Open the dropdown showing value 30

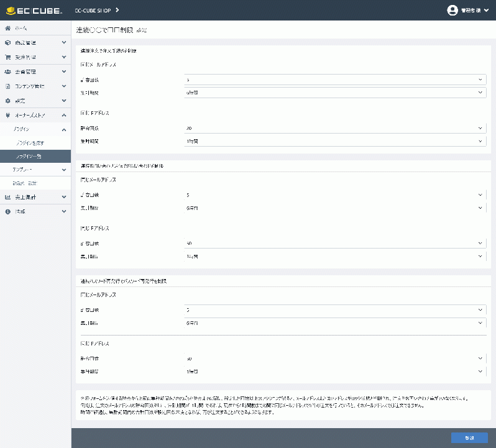tap(334, 359)
